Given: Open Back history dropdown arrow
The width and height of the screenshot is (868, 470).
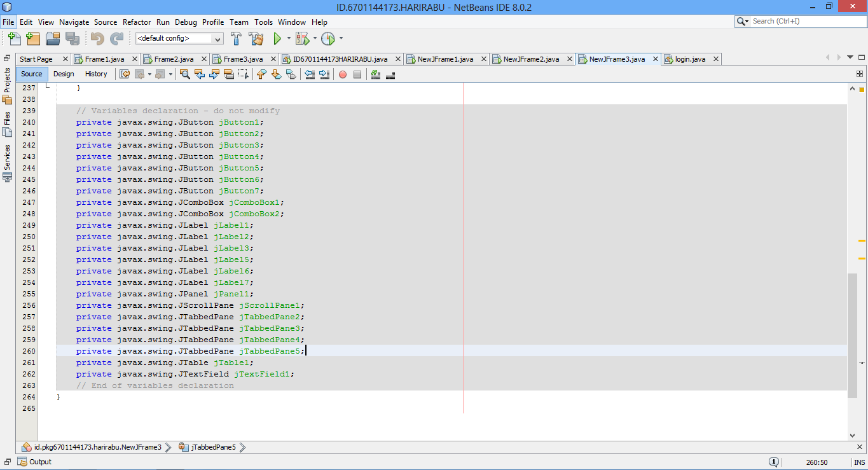Looking at the screenshot, I should tap(149, 74).
